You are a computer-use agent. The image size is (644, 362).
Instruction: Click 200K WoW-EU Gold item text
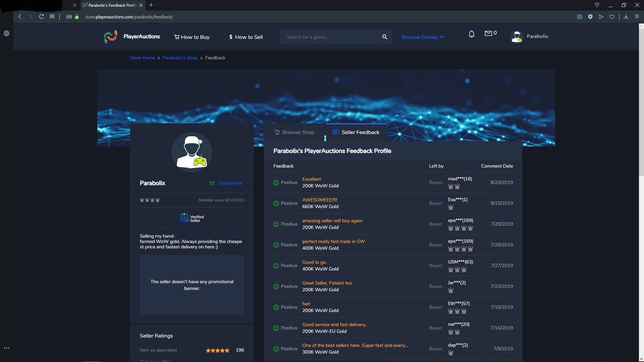pos(324,331)
